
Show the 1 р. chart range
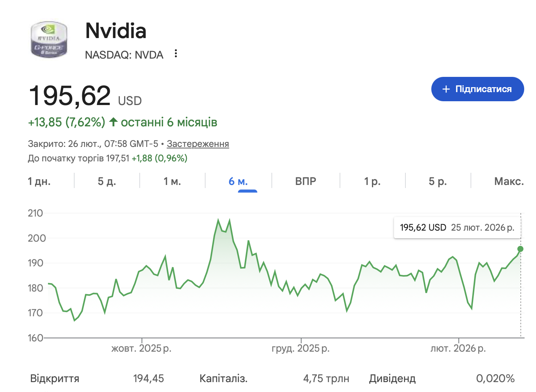(372, 181)
